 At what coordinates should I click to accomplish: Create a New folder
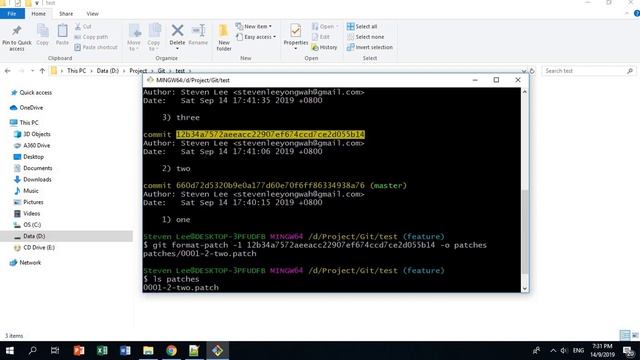(x=224, y=37)
